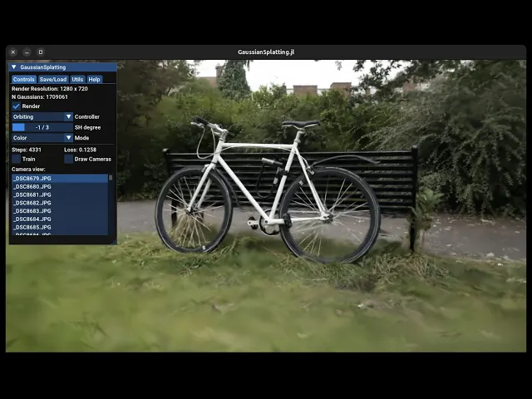This screenshot has width=532, height=399.
Task: Click the camera list scrollbar handle
Action: [111, 177]
